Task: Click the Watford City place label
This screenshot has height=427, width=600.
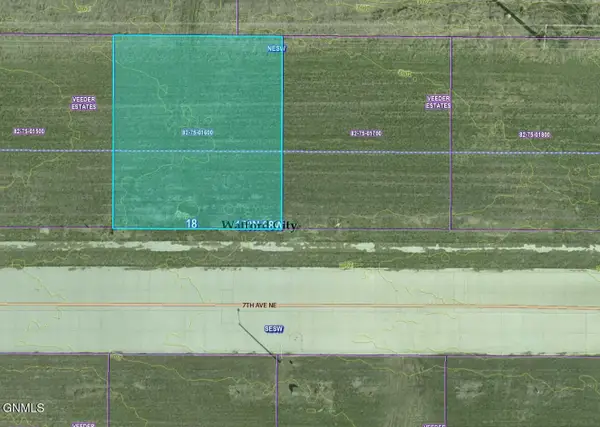Action: tap(259, 225)
